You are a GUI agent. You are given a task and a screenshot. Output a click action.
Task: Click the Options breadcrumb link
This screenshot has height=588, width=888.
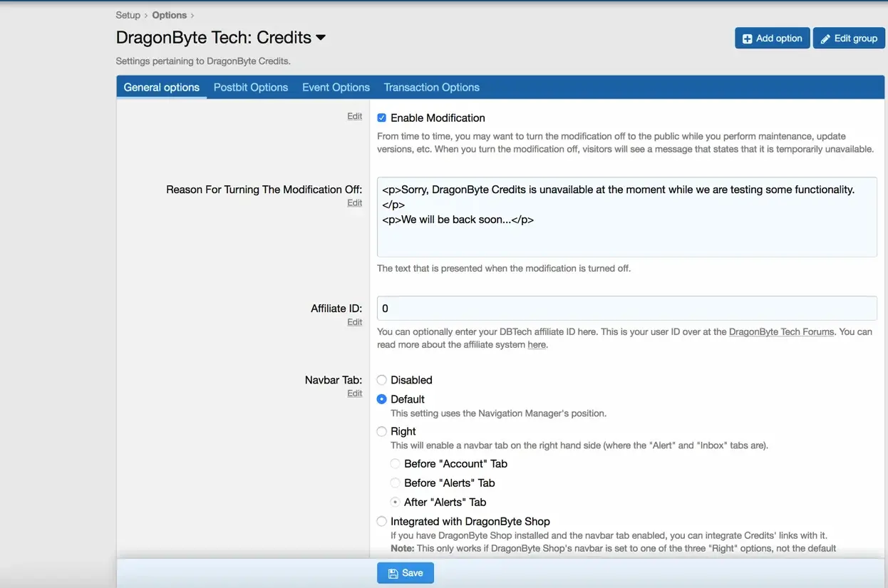[x=170, y=15]
